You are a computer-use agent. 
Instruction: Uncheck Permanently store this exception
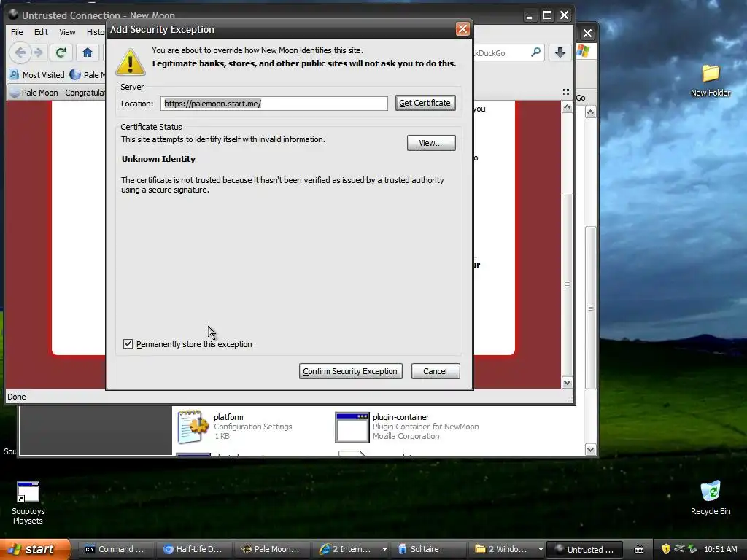(128, 344)
